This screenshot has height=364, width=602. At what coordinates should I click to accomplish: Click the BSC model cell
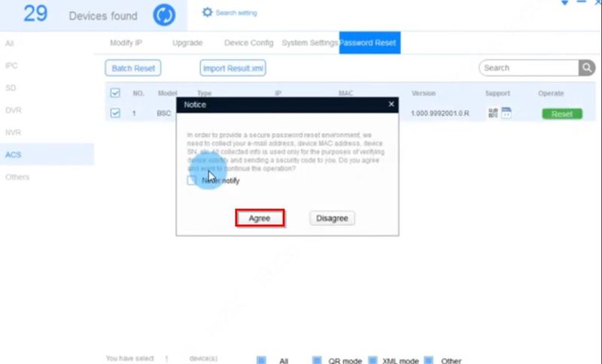coord(164,113)
